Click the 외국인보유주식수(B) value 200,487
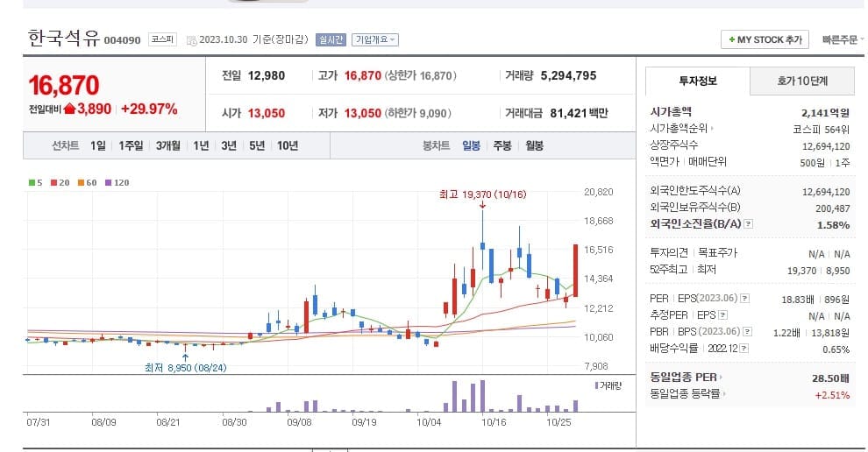 coord(833,208)
